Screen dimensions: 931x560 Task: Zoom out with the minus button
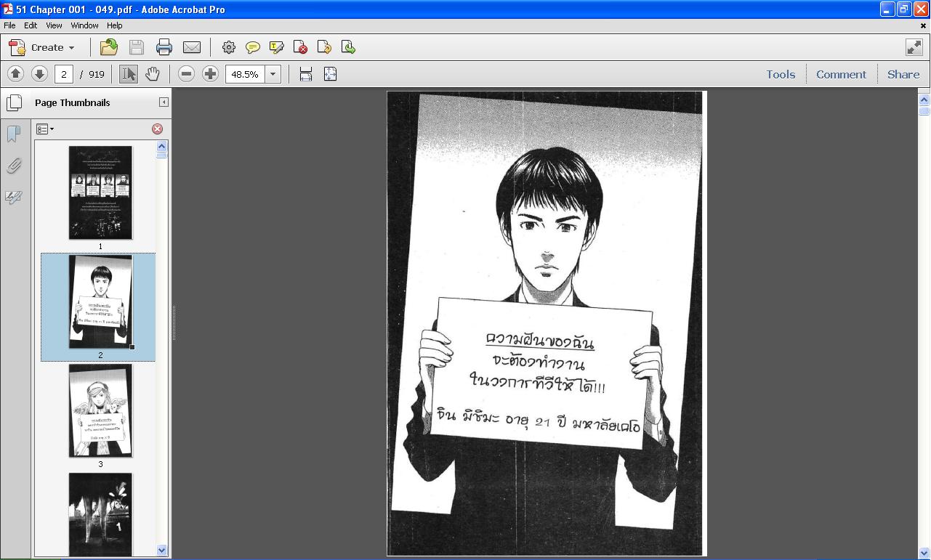(186, 74)
